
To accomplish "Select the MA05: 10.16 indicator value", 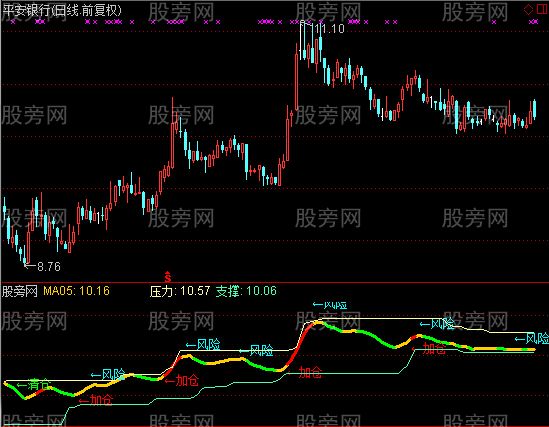I will [76, 291].
